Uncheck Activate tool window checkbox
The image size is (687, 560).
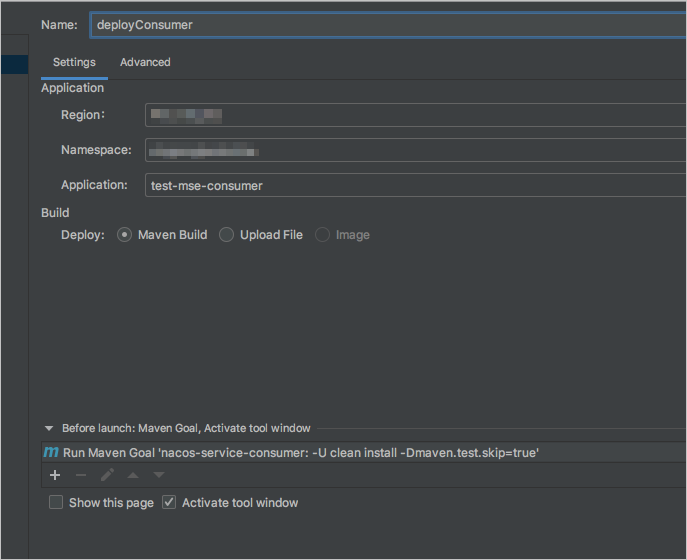click(x=169, y=502)
